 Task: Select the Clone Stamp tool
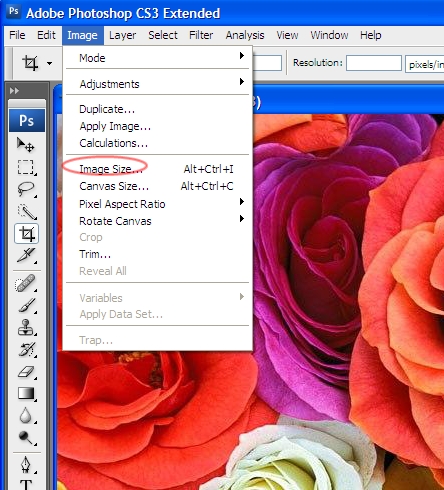click(26, 327)
